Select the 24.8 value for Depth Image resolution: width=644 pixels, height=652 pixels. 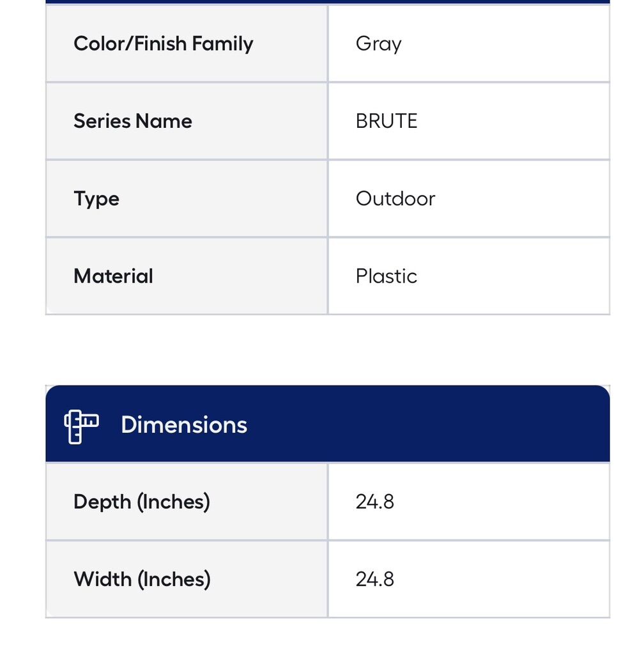[374, 502]
